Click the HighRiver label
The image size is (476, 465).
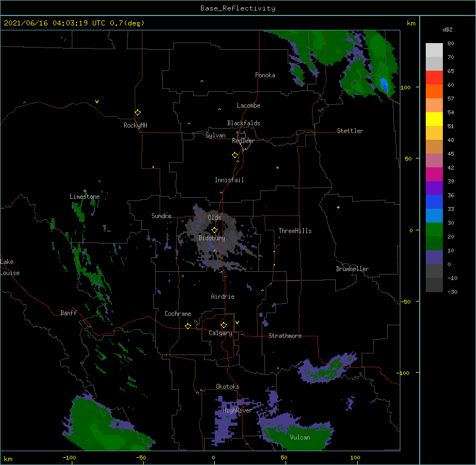coord(237,410)
